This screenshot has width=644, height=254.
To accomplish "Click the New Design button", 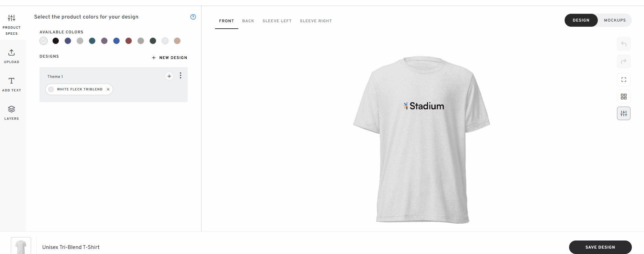I will 169,58.
